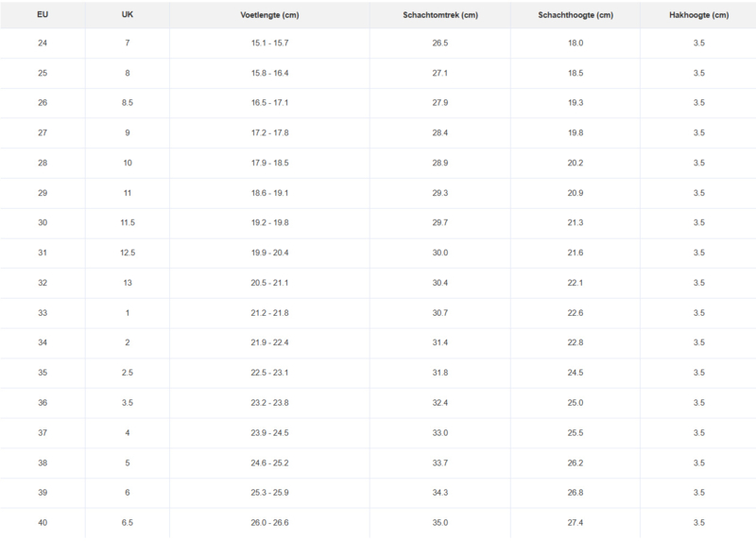This screenshot has width=756, height=541.
Task: Click the Hakhoogte (cm) column header
Action: tap(697, 15)
